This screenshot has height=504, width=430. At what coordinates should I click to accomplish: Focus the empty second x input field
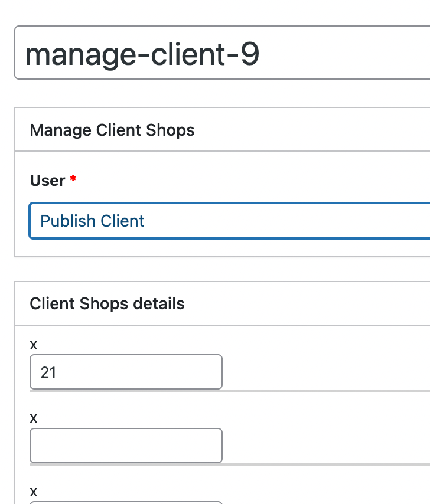(126, 446)
